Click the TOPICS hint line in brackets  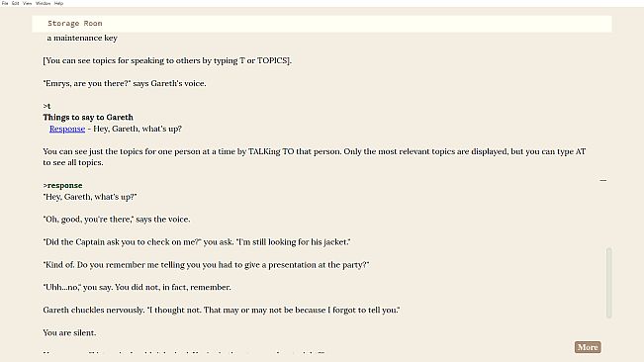[167, 60]
